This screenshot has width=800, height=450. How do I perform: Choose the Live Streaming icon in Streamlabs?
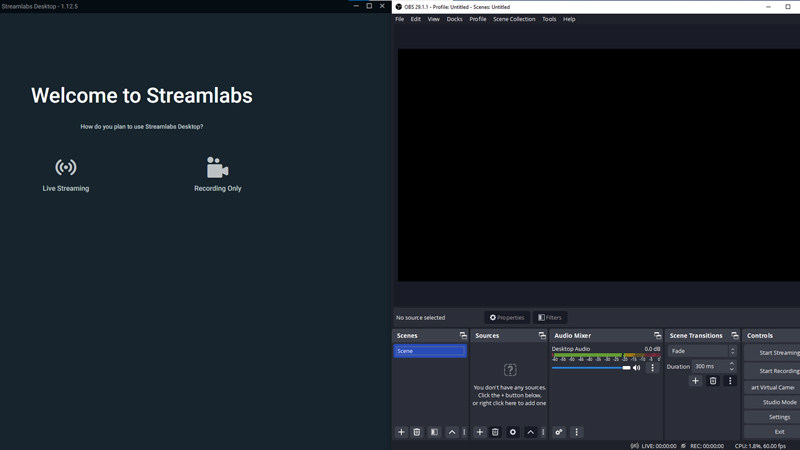[66, 167]
